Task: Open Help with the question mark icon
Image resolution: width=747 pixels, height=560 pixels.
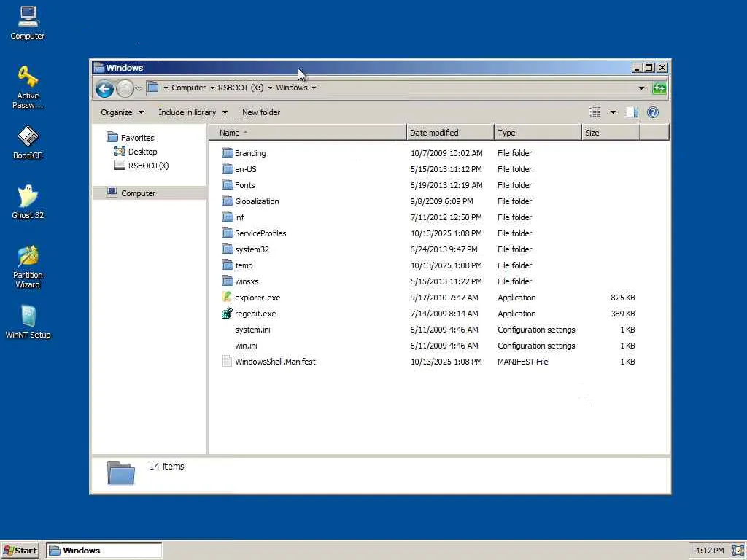Action: (x=653, y=112)
